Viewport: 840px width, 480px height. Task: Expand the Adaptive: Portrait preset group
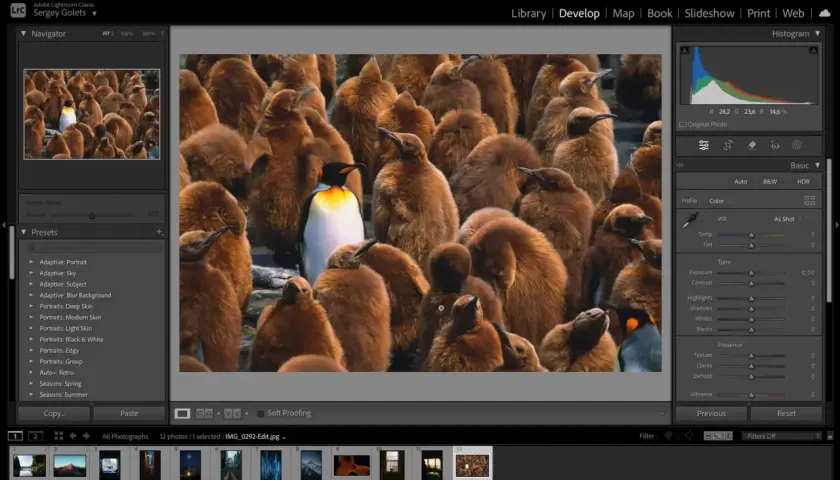point(31,262)
